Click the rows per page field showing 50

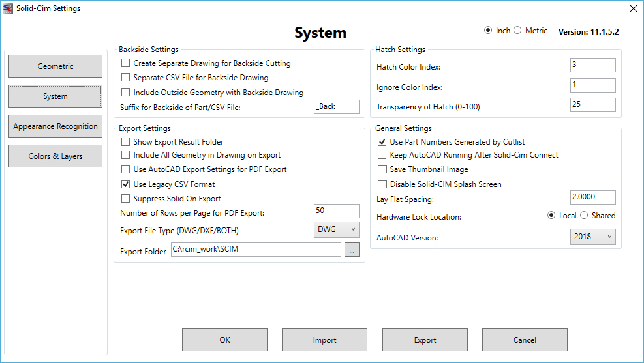point(337,211)
